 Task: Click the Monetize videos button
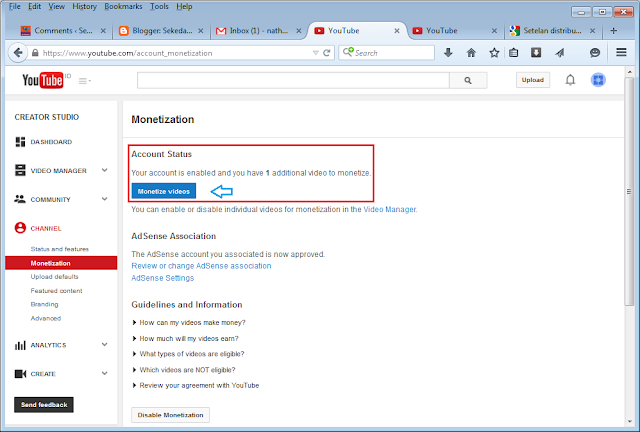(x=164, y=191)
